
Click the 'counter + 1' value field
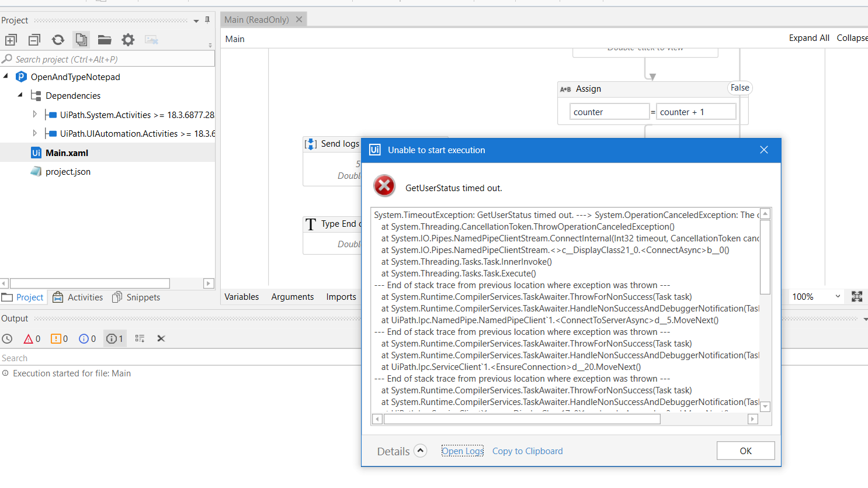696,112
